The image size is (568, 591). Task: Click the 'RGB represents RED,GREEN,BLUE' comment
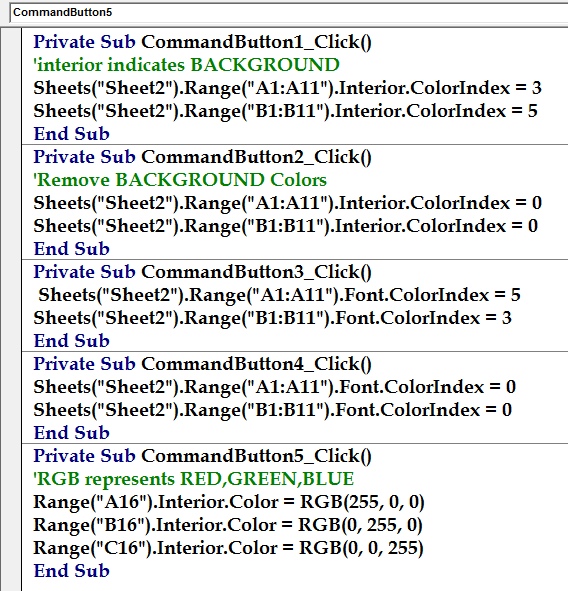[194, 479]
